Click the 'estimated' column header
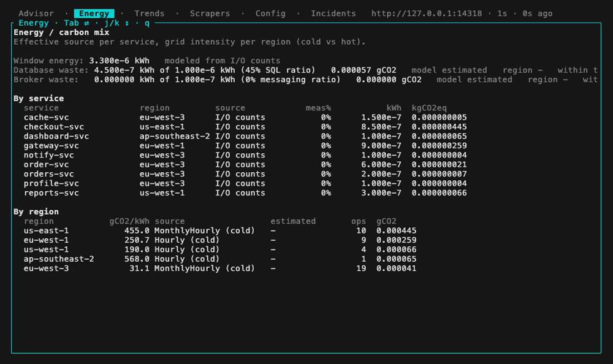 pyautogui.click(x=293, y=221)
